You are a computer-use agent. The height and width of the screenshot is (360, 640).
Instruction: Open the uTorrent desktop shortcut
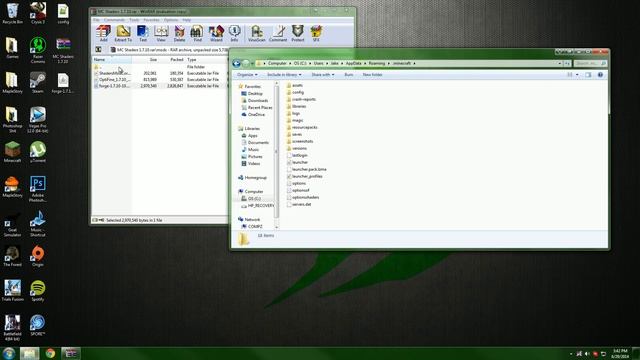(38, 152)
